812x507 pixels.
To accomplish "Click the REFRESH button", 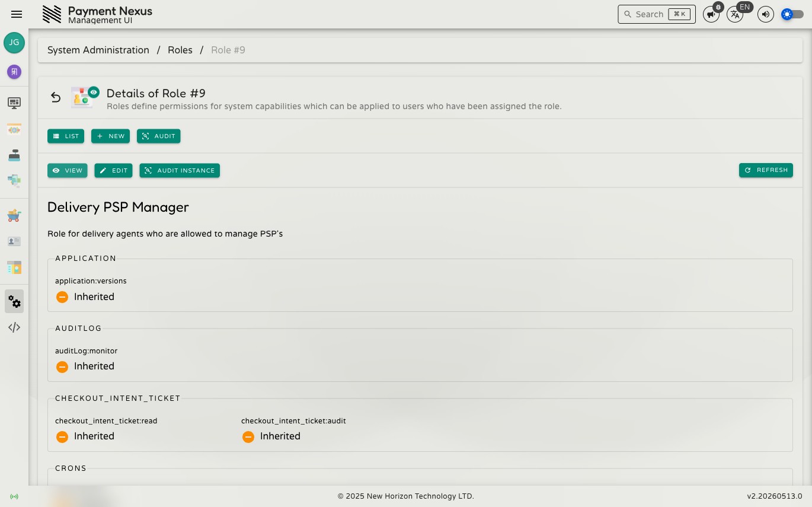I will [766, 170].
